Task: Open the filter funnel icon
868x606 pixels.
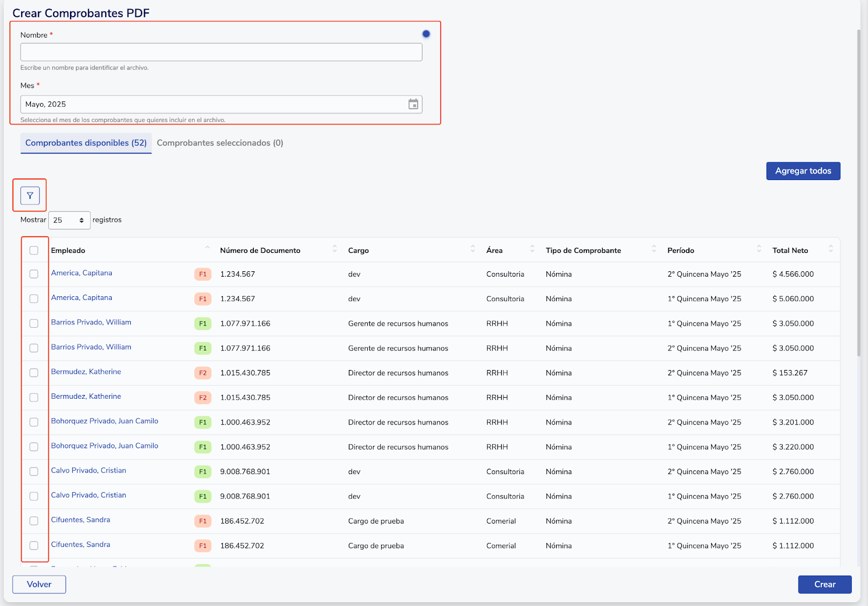Action: (x=30, y=195)
